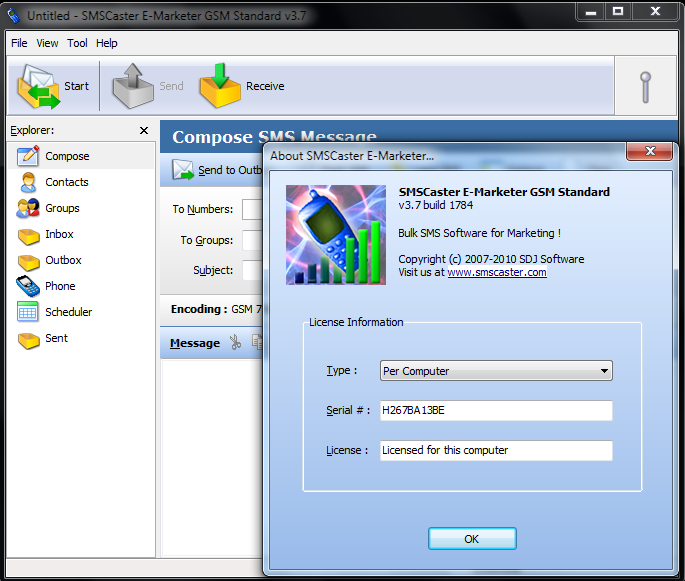The width and height of the screenshot is (685, 581).
Task: Close the About SMSCaster dialog
Action: click(x=650, y=151)
